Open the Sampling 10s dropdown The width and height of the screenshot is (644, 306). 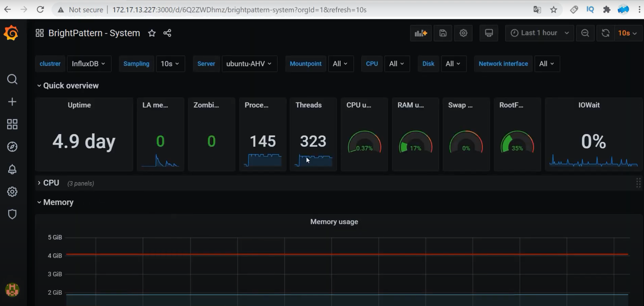click(x=170, y=64)
